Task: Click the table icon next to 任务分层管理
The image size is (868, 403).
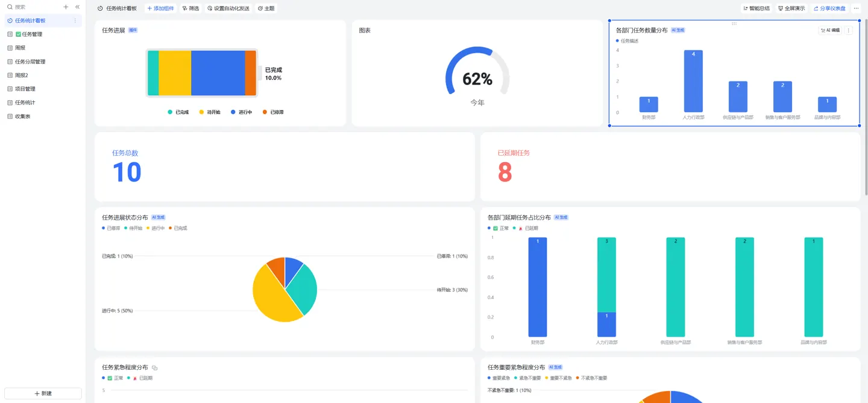Action: pos(10,62)
